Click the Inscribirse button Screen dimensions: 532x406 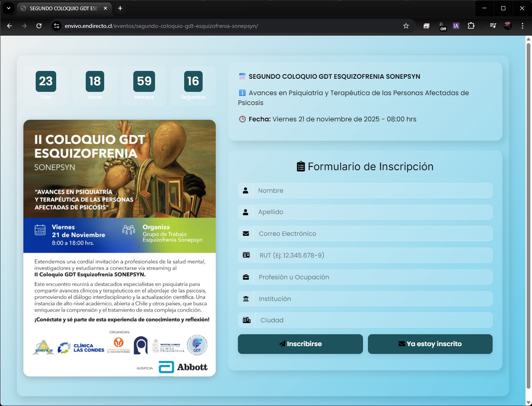click(x=300, y=344)
